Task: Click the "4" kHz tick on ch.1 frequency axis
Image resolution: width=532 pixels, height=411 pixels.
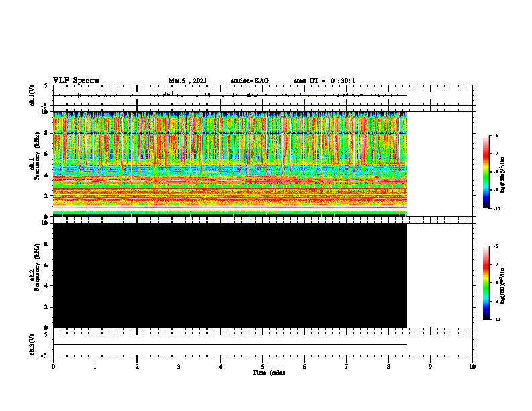Action: click(47, 175)
